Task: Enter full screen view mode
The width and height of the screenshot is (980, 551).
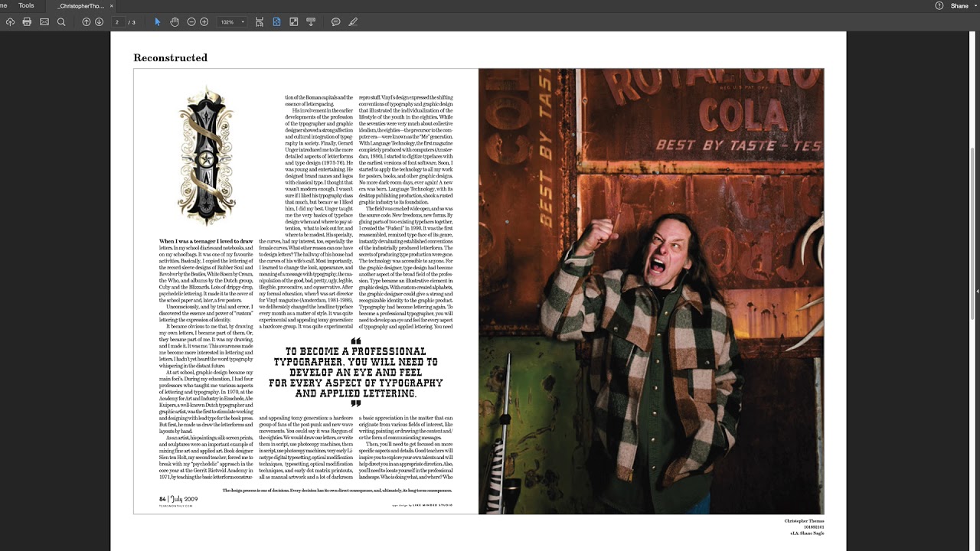Action: pyautogui.click(x=293, y=22)
